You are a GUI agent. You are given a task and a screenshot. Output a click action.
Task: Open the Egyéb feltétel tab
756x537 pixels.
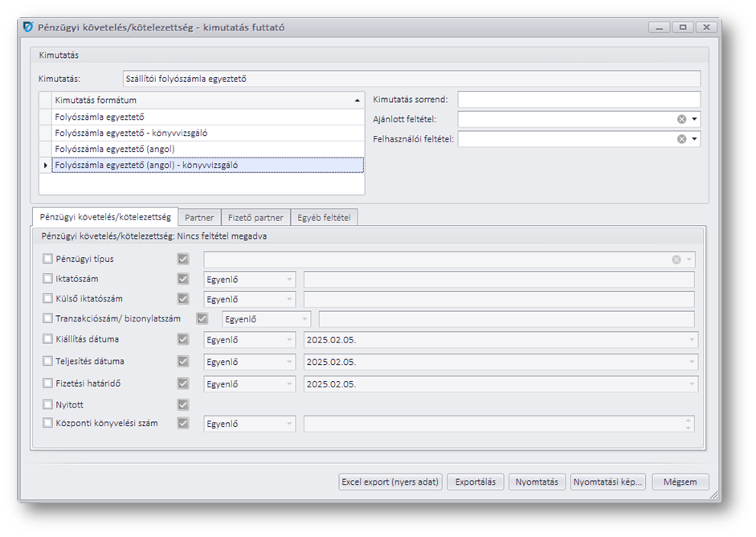click(324, 218)
